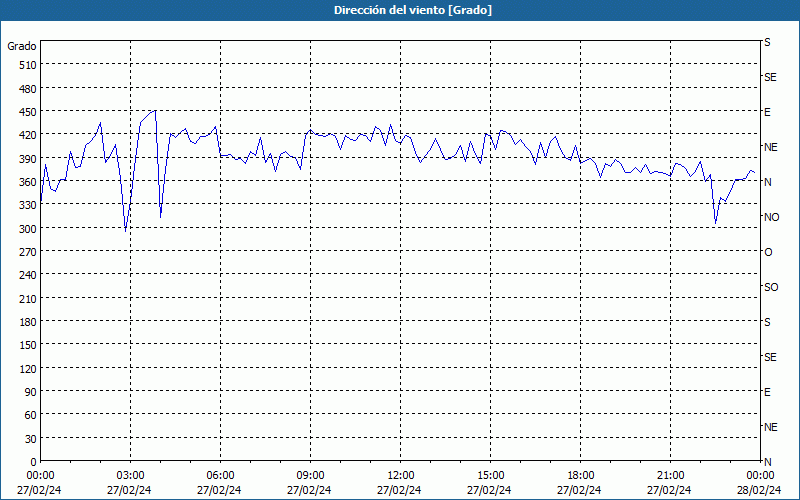Screen dimensions: 800x500
Task: Click the 15:00 time label
Action: coord(491,476)
